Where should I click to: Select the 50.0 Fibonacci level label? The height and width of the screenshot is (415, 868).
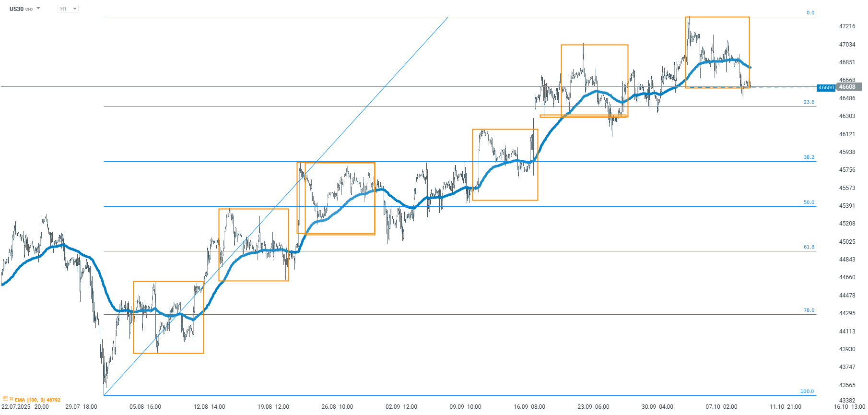[809, 202]
